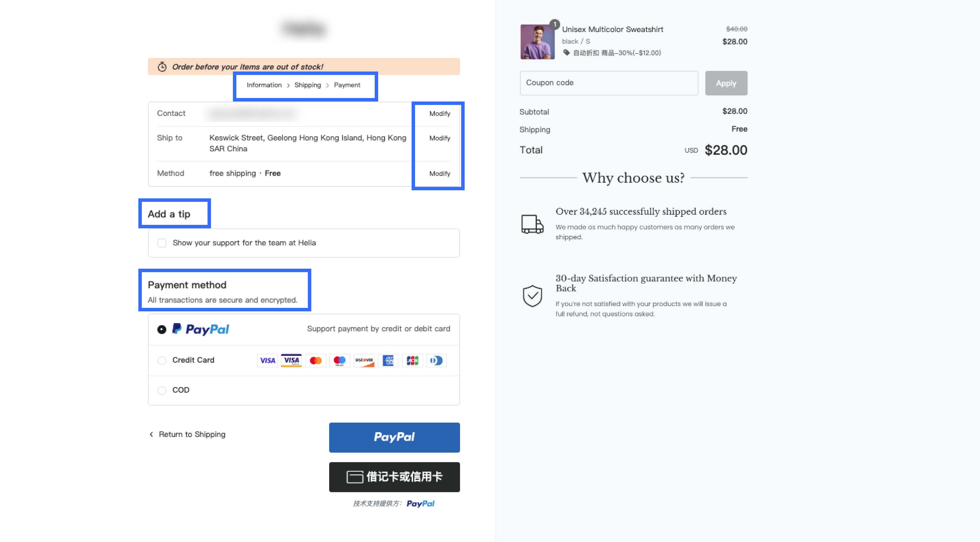Choose COD as payment method

162,390
